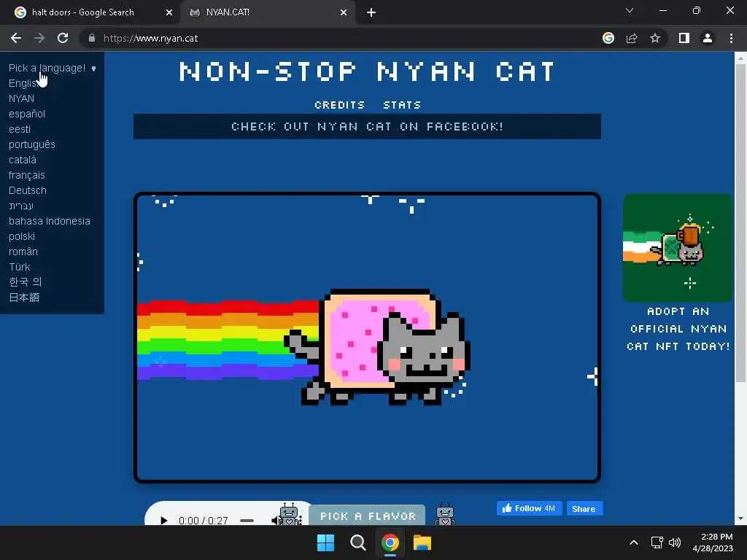Choose the Korean language option
Image resolution: width=747 pixels, height=560 pixels.
tap(26, 282)
